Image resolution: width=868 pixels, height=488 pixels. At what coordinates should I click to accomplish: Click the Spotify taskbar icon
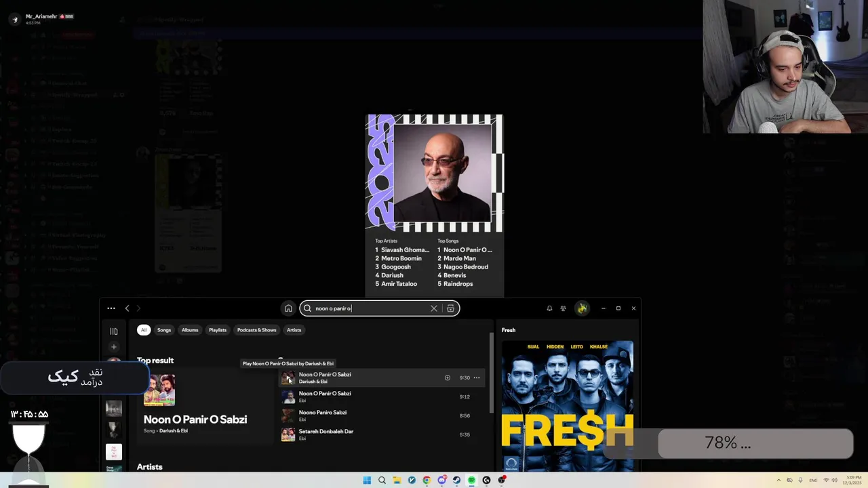point(471,480)
